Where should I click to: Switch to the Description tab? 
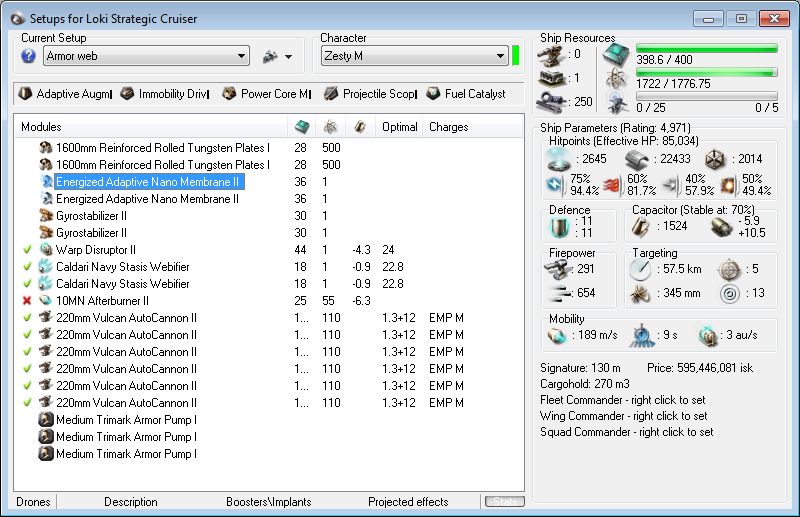[x=131, y=502]
